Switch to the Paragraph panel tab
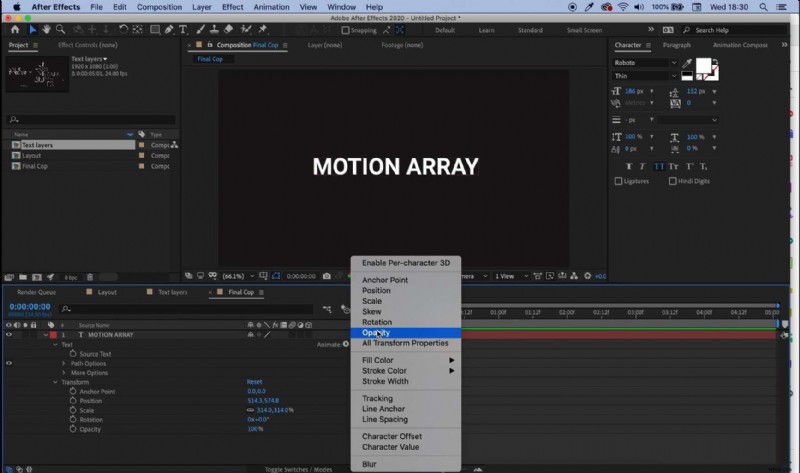800x473 pixels. [677, 45]
